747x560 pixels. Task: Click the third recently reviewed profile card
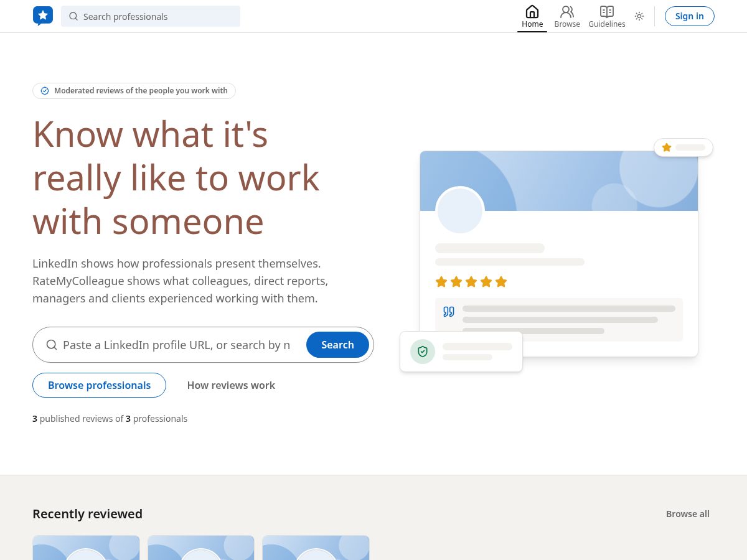[x=316, y=548]
